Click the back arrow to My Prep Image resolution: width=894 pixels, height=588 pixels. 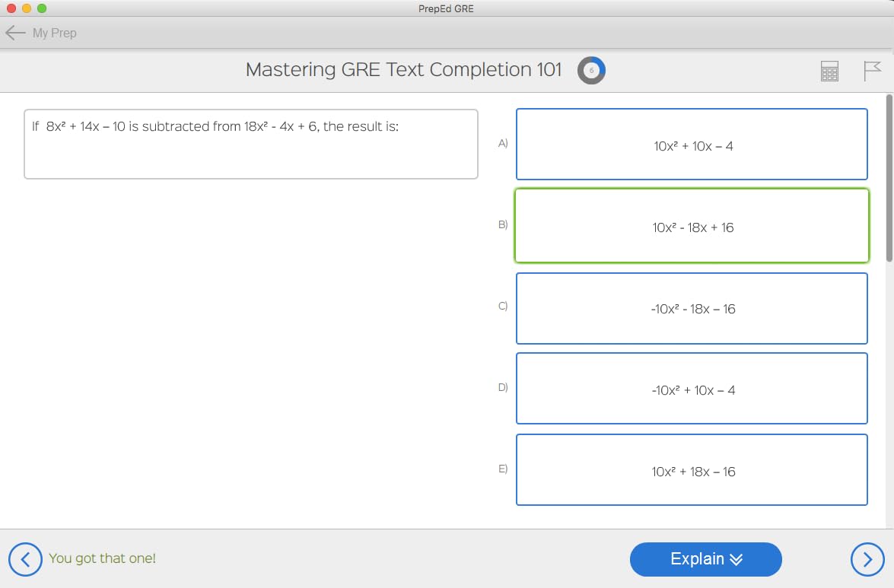tap(15, 33)
